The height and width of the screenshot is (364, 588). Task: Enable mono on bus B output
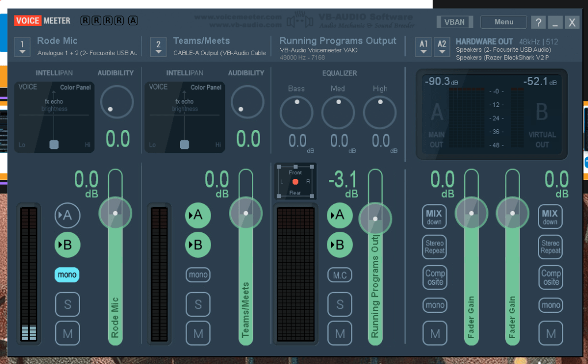pyautogui.click(x=551, y=305)
